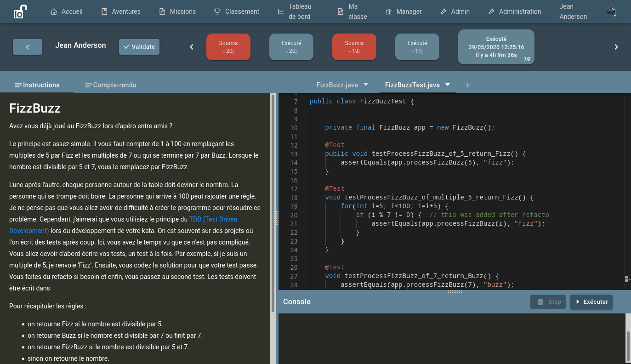Expand the FizzBuzzTest.java tab dropdown arrow
This screenshot has height=364, width=631.
click(x=448, y=85)
